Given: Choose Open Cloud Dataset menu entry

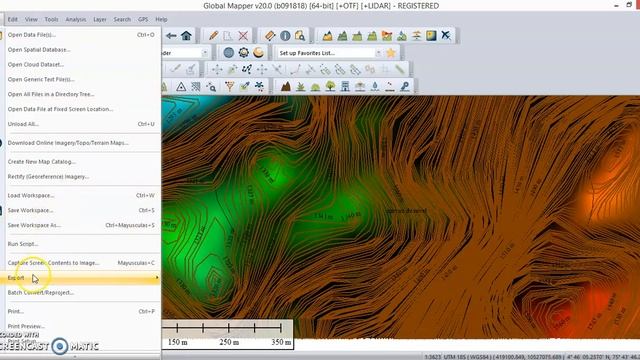Looking at the screenshot, I should [82, 64].
